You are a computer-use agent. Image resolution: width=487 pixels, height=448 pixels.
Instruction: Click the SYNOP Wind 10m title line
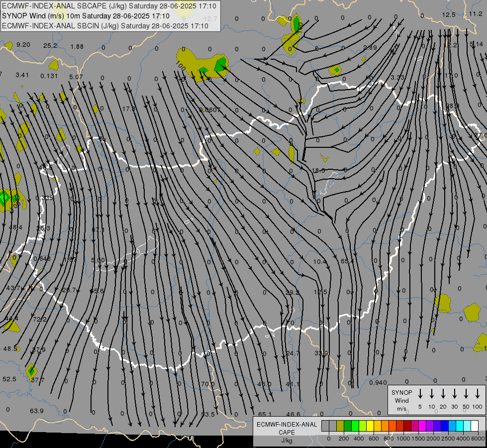click(x=86, y=16)
